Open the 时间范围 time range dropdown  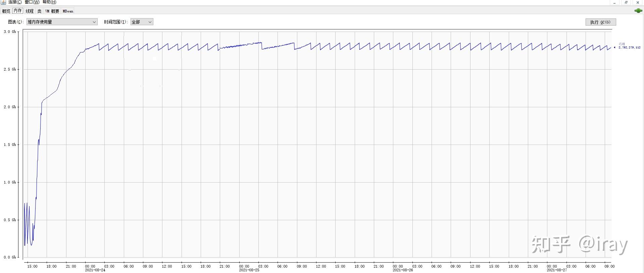coord(142,22)
